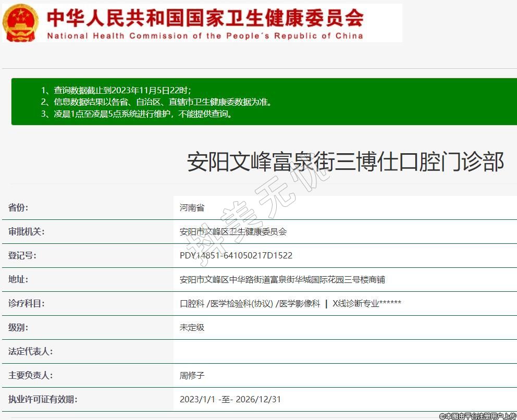Click the notice about 2023年11月5日22时 data cutoff
The image size is (517, 420).
119,90
